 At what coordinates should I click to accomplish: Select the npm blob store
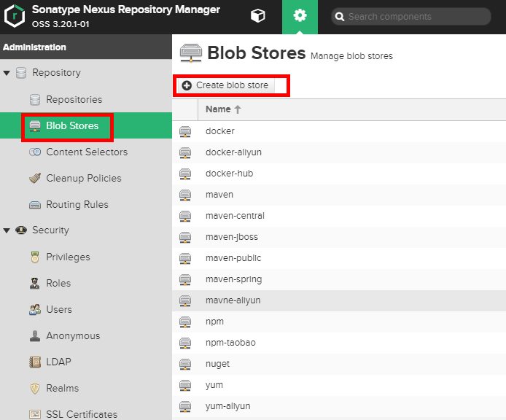(339, 322)
